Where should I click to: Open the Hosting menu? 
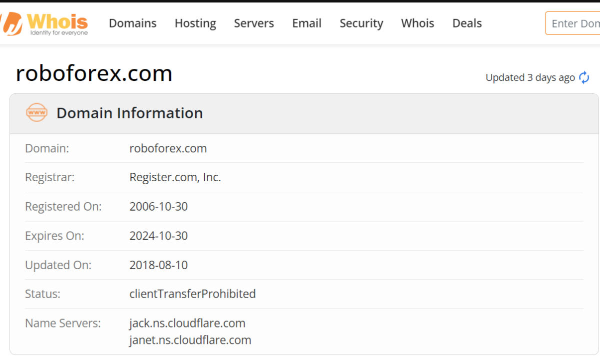click(x=195, y=23)
